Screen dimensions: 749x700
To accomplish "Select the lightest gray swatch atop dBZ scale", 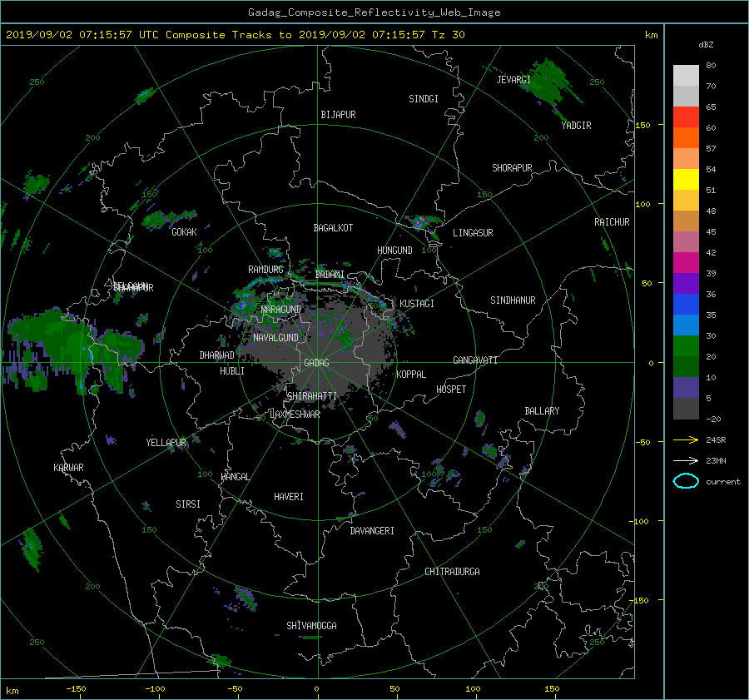I will pos(686,76).
